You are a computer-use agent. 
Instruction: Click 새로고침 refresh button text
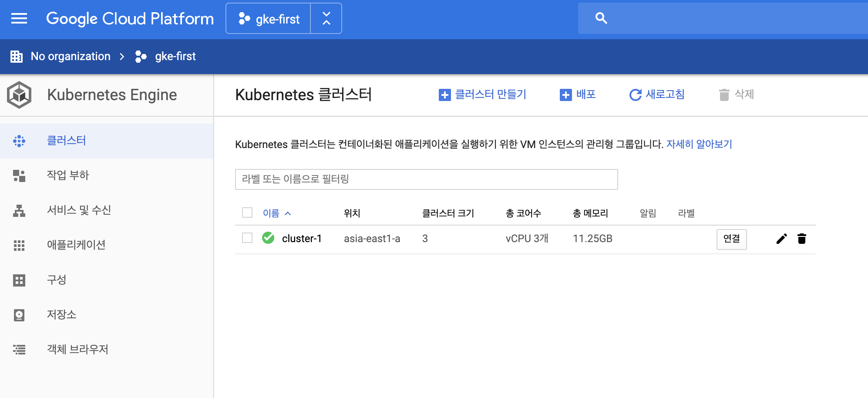tap(665, 94)
